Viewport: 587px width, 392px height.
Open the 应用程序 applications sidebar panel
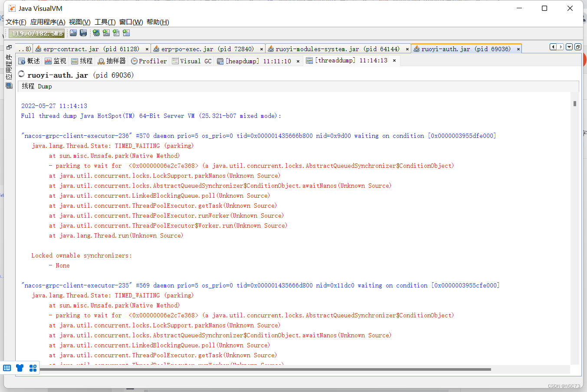click(x=9, y=67)
